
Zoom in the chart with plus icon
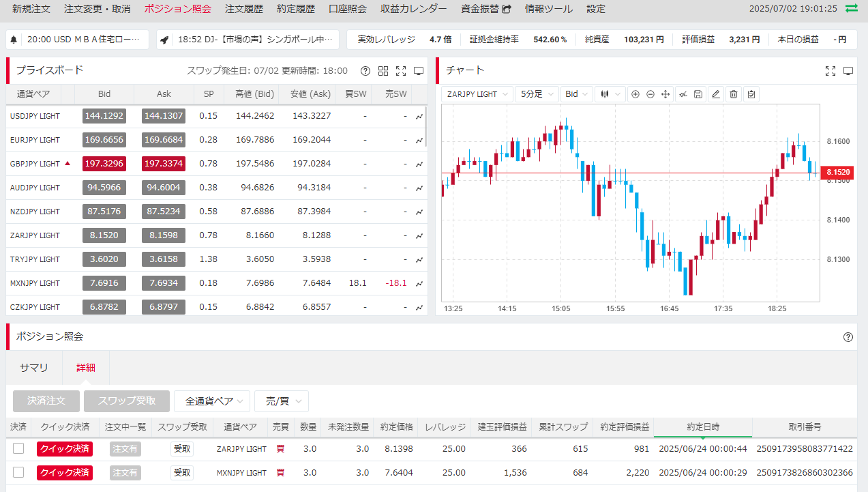coord(635,94)
